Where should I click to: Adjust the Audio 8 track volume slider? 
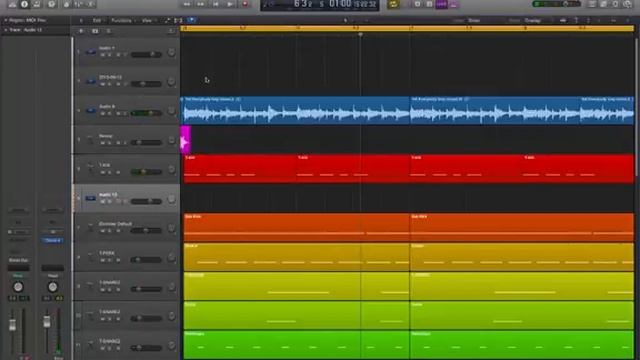(146, 113)
